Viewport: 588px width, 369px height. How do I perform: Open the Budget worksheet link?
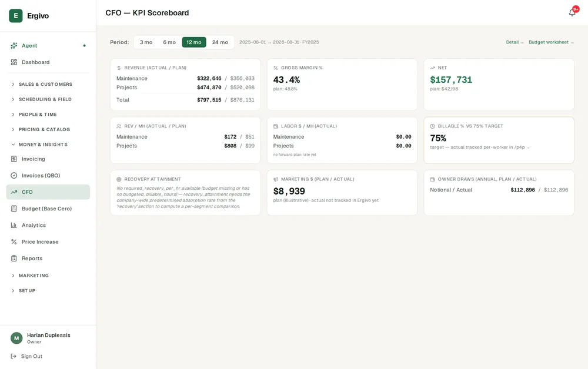(x=551, y=42)
